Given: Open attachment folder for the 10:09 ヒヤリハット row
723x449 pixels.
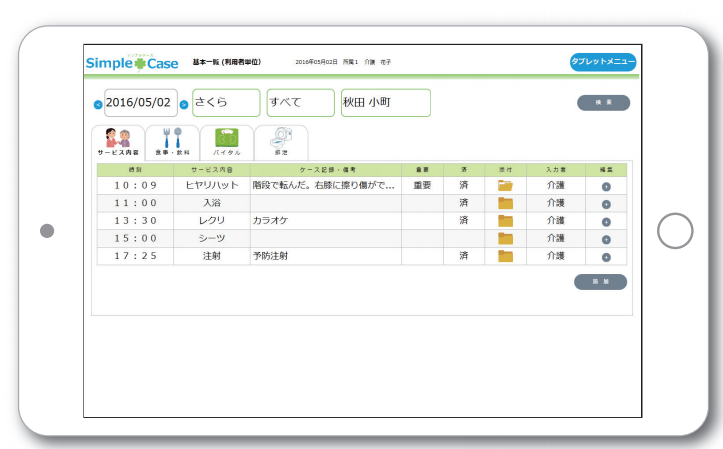Looking at the screenshot, I should (x=505, y=186).
